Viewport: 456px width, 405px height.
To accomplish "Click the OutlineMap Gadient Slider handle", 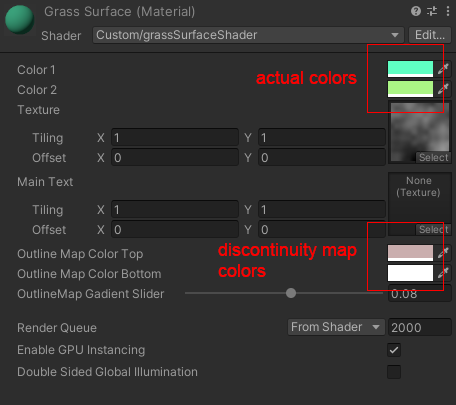I will coord(291,293).
